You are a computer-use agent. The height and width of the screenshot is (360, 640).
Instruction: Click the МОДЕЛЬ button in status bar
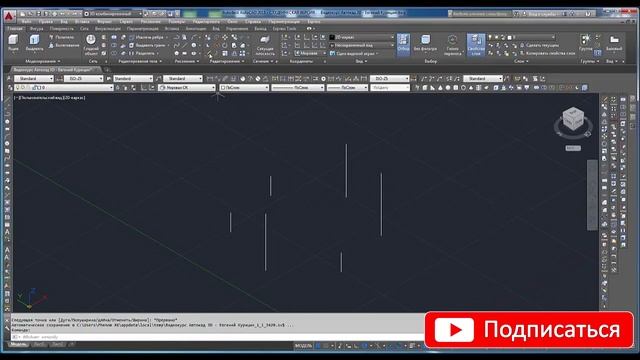pos(303,346)
